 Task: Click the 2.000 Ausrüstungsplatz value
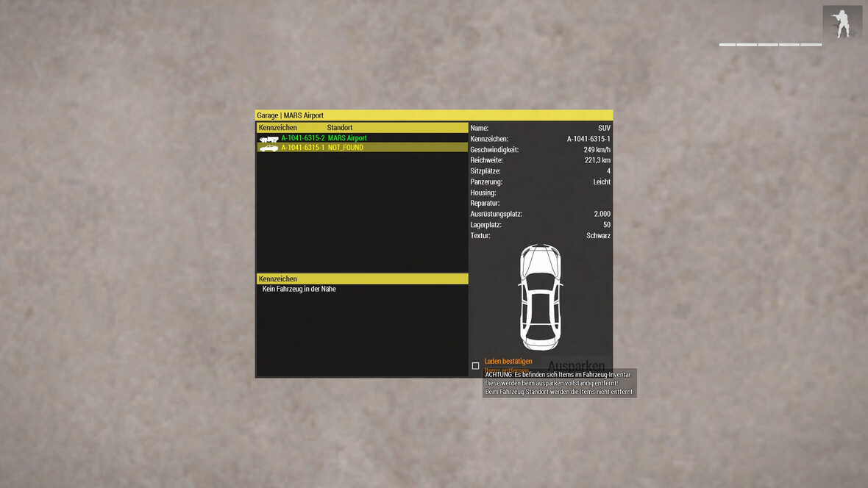coord(602,214)
